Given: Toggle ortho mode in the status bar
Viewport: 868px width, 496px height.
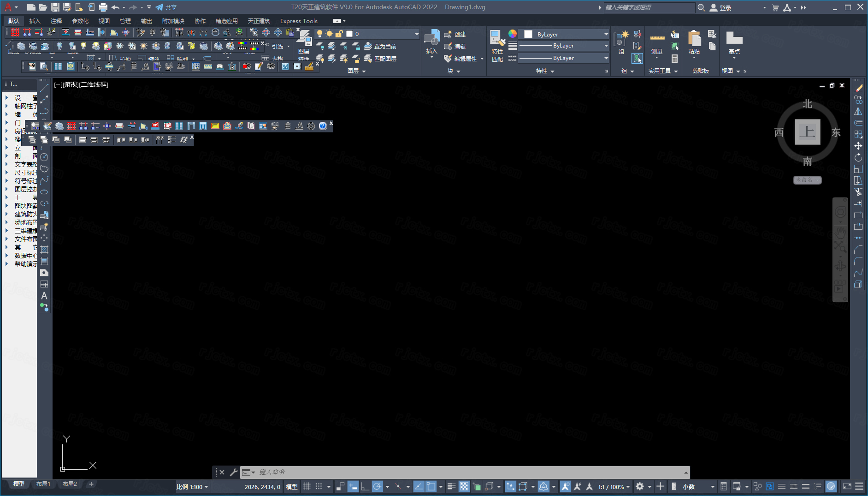Looking at the screenshot, I should (365, 487).
